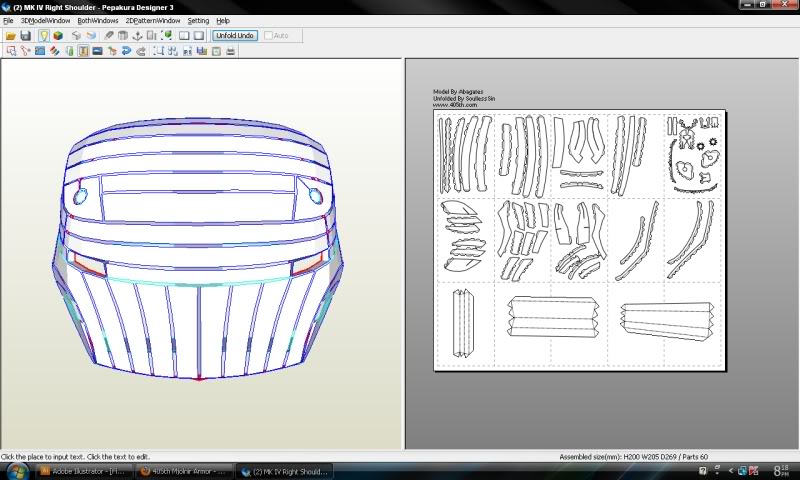Enable the Auto checkbox
The width and height of the screenshot is (800, 480).
tap(267, 36)
